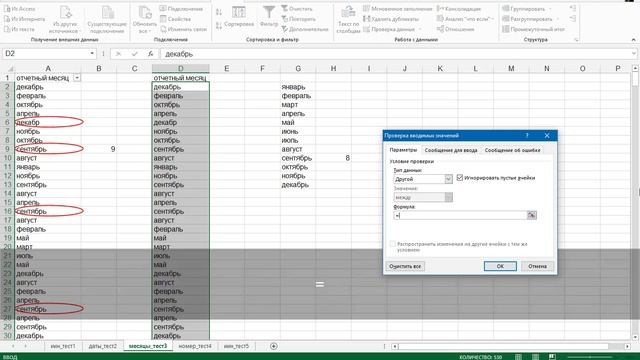Screen dimensions: 640x360
Task: Toggle Игнорировать пустые ячейки checkbox
Action: click(x=460, y=178)
